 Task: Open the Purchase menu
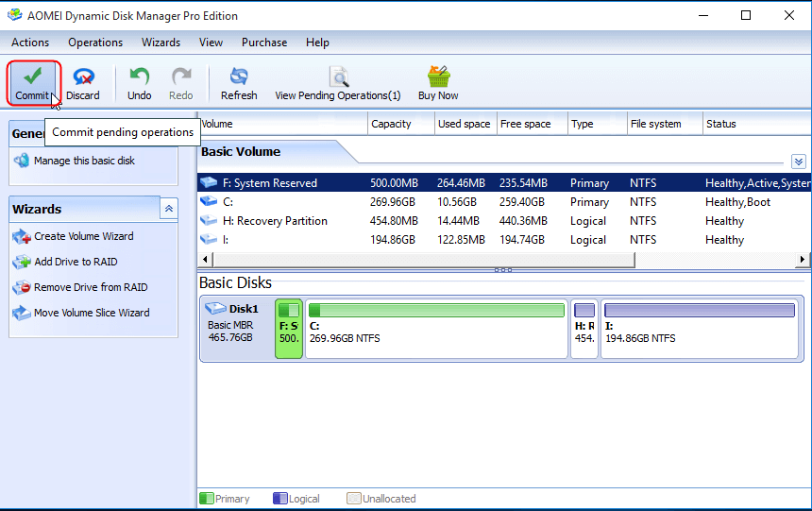click(x=264, y=43)
